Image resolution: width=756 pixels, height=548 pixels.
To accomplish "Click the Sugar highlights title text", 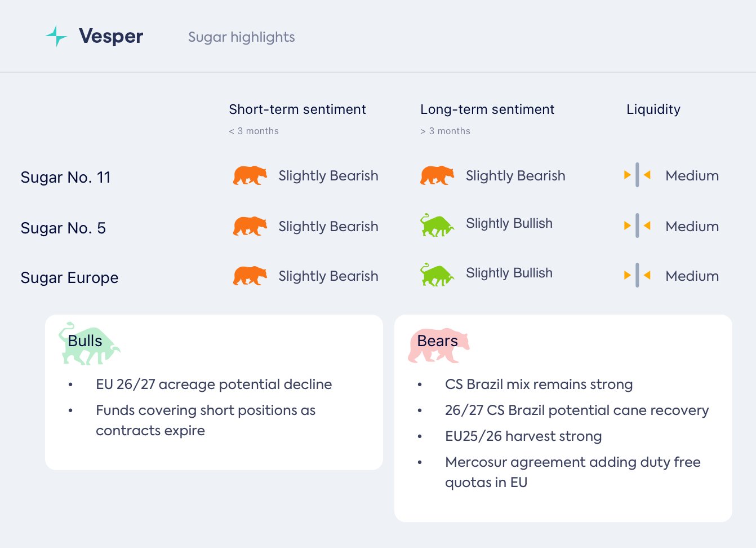I will pyautogui.click(x=241, y=37).
